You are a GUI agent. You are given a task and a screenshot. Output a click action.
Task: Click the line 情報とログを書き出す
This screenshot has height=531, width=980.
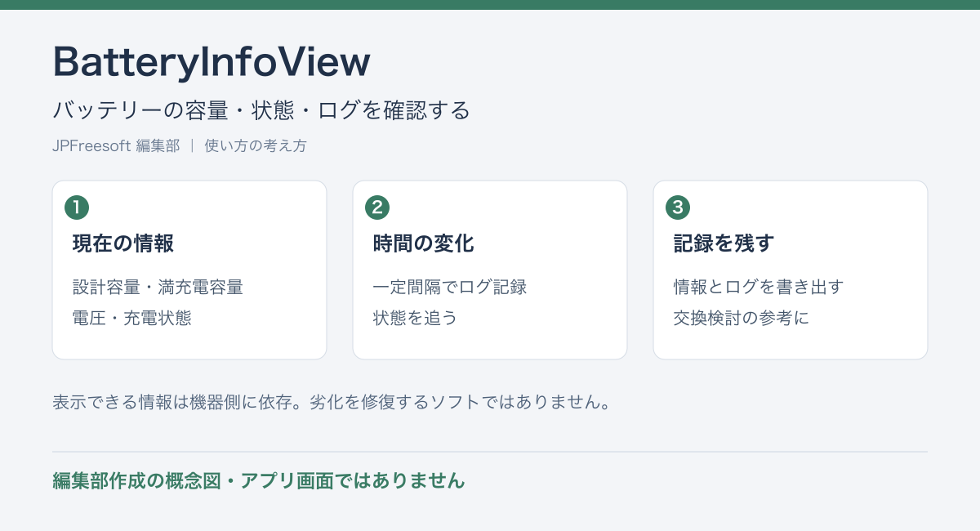[759, 288]
